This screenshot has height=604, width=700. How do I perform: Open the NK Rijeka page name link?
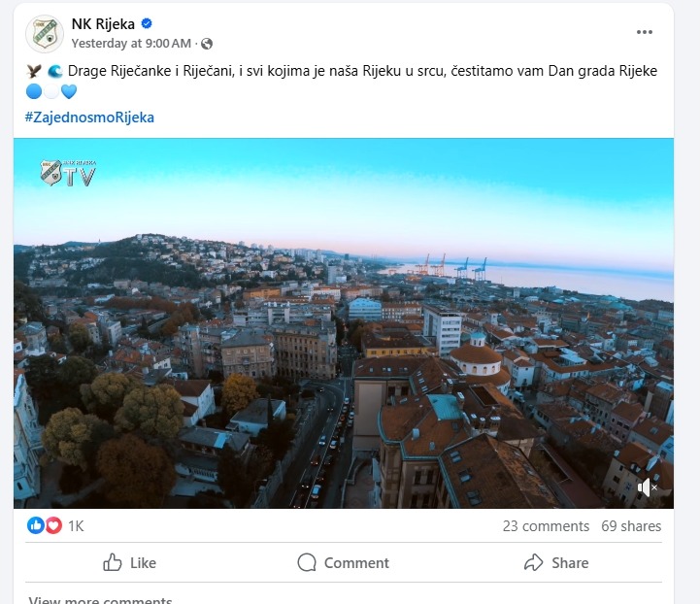(x=103, y=24)
